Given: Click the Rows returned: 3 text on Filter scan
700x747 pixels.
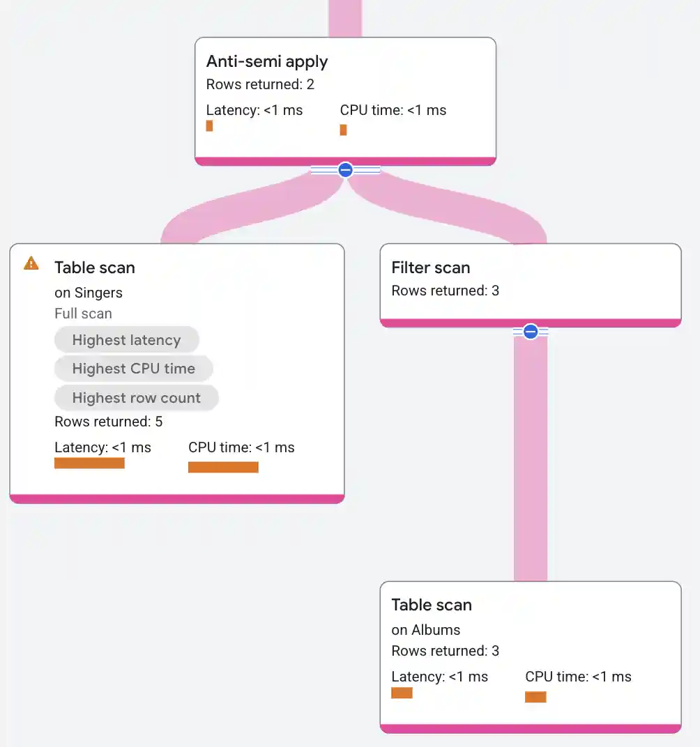Looking at the screenshot, I should (x=446, y=291).
